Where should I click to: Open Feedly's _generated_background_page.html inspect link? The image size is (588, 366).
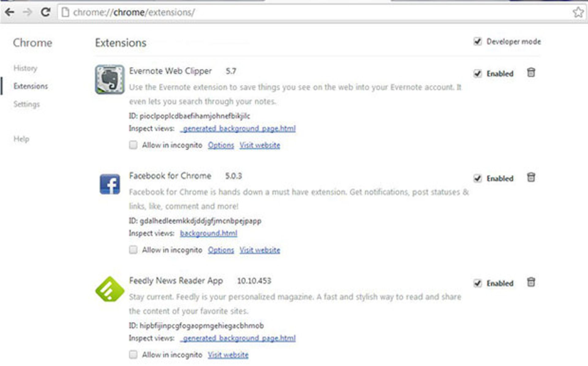coord(238,338)
